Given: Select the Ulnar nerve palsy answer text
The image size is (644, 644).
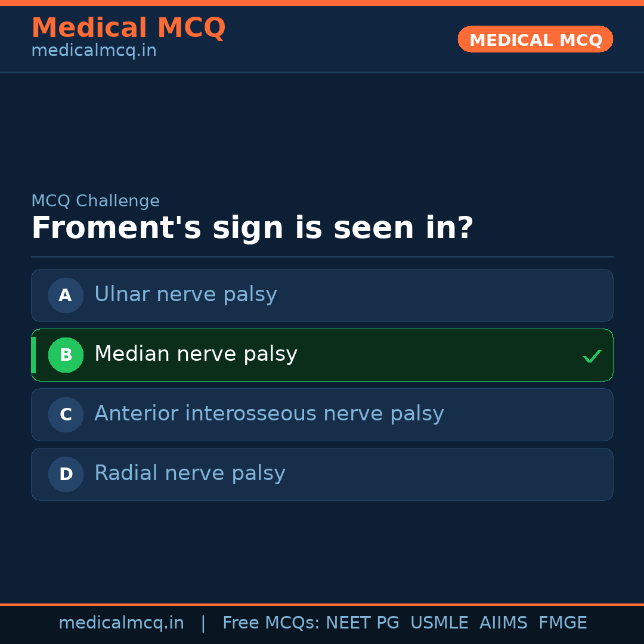Looking at the screenshot, I should click(x=185, y=295).
